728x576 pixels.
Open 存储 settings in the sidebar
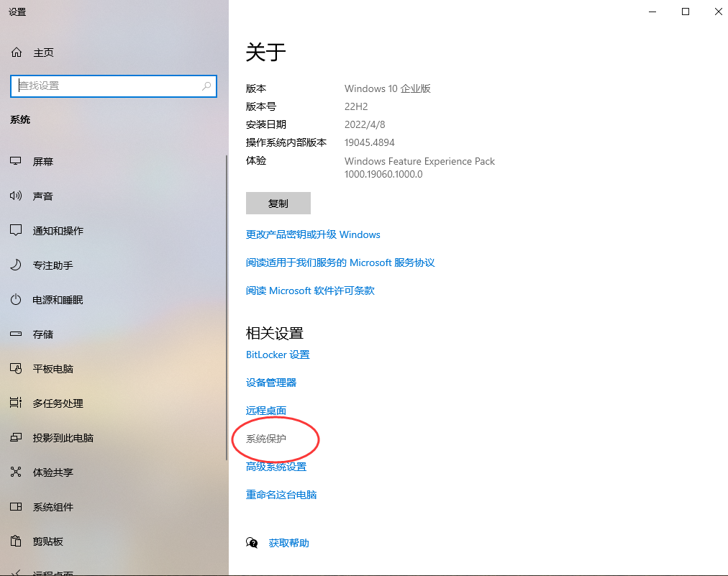[x=42, y=334]
